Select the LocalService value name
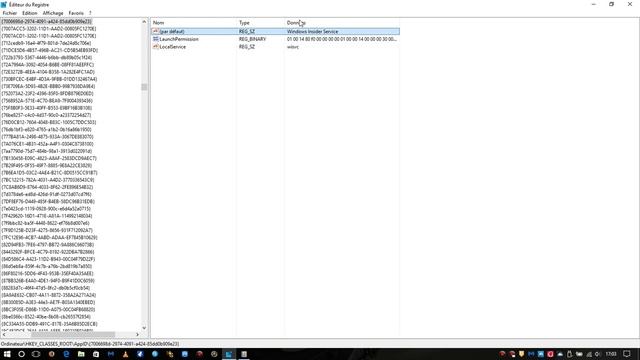Viewport: 640px width, 360px height. (173, 47)
